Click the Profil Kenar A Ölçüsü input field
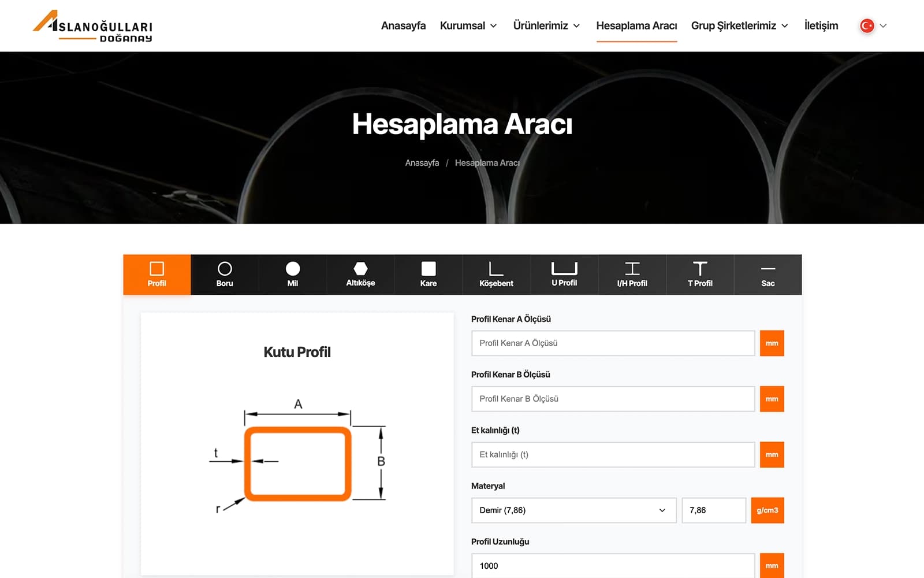Viewport: 924px width, 578px height. point(612,343)
